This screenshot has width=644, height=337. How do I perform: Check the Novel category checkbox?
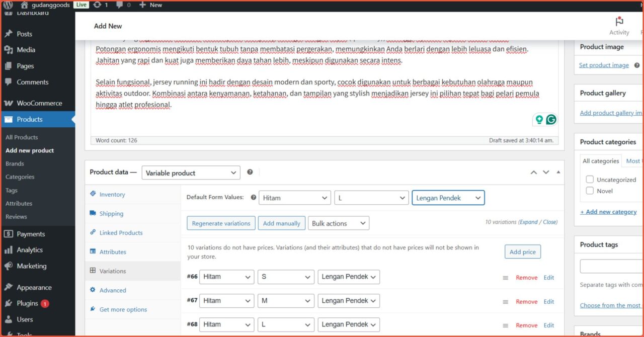click(590, 191)
